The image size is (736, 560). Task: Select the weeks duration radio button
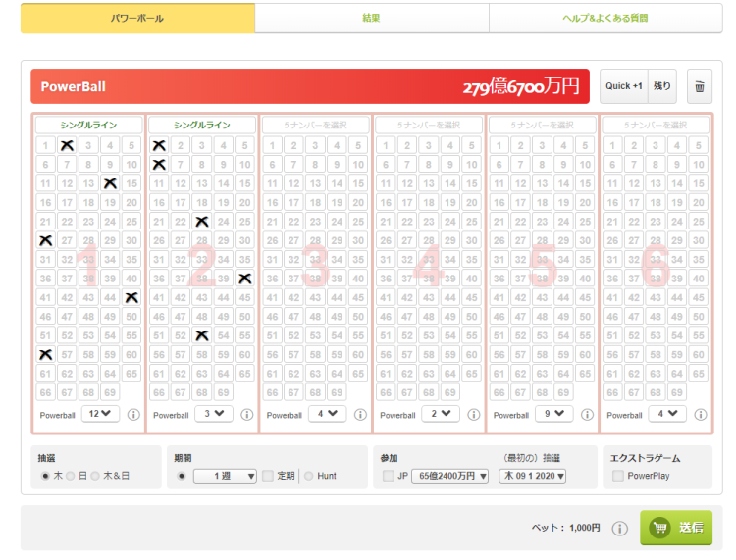182,476
